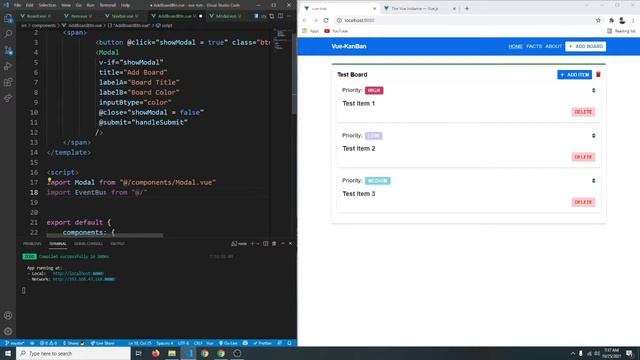This screenshot has height=360, width=640.
Task: Focus the Chrome address bar showing localhost
Action: [x=463, y=20]
